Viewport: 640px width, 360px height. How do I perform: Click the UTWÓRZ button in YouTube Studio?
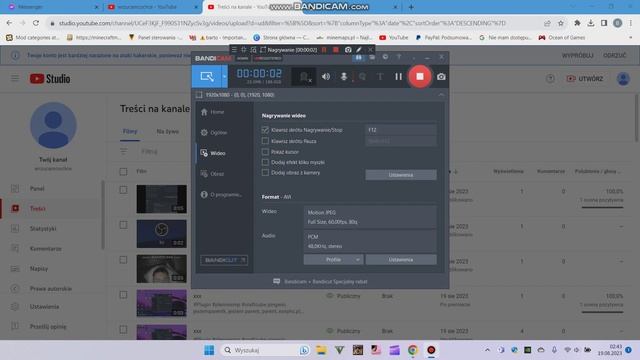coord(584,78)
